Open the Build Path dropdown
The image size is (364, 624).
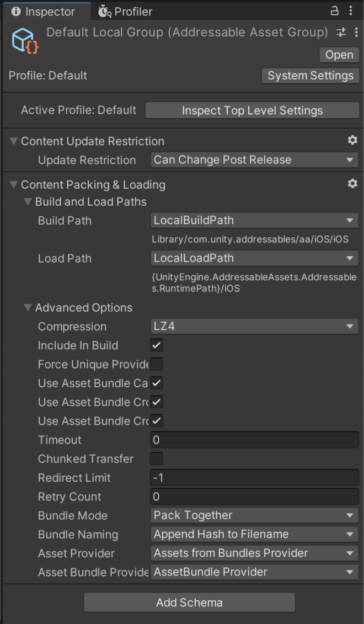[254, 220]
